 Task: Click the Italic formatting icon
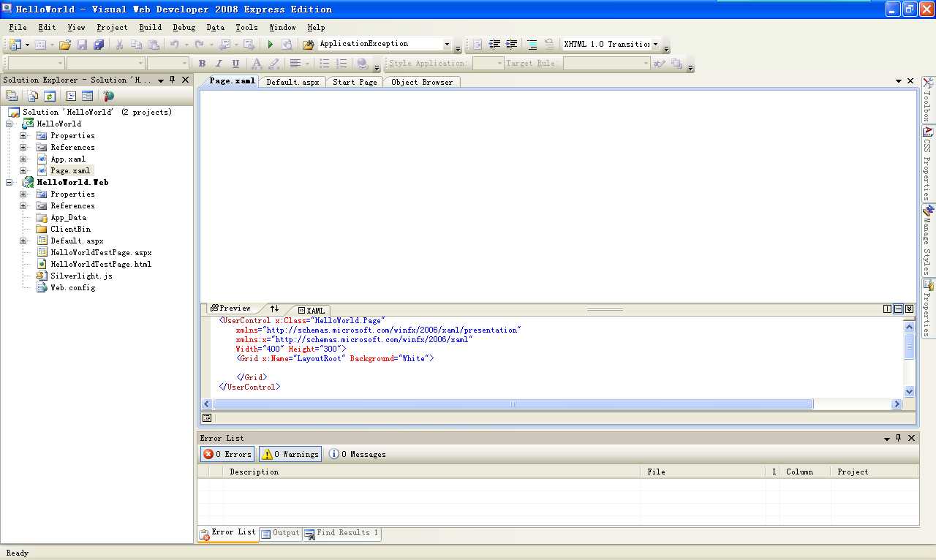point(219,64)
